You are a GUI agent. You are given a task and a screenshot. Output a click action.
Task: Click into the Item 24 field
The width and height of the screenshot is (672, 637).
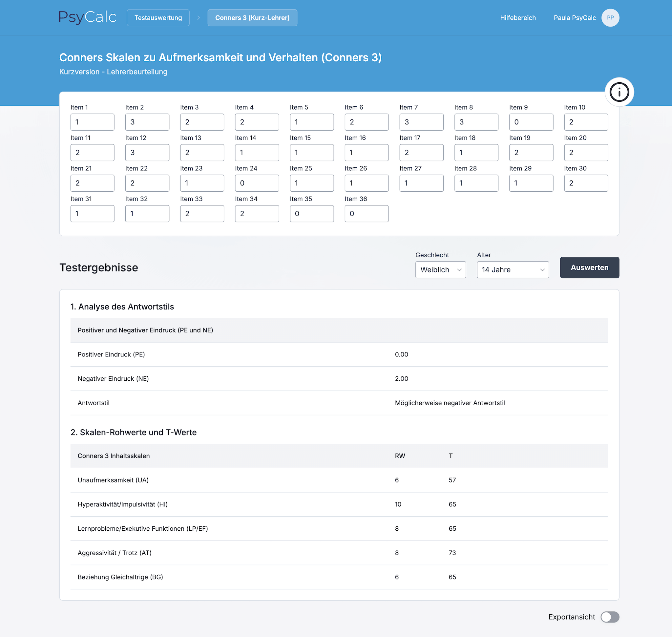click(x=257, y=183)
